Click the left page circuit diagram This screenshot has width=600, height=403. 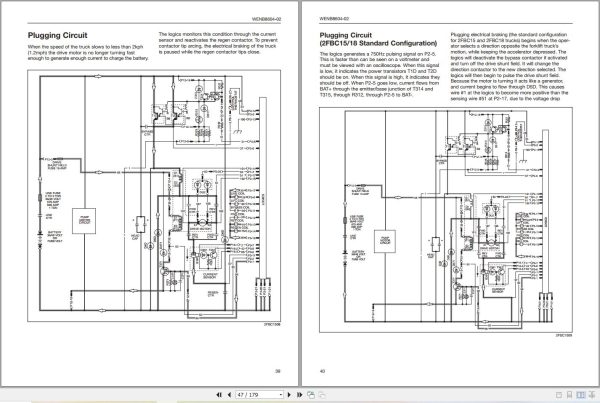(x=154, y=196)
